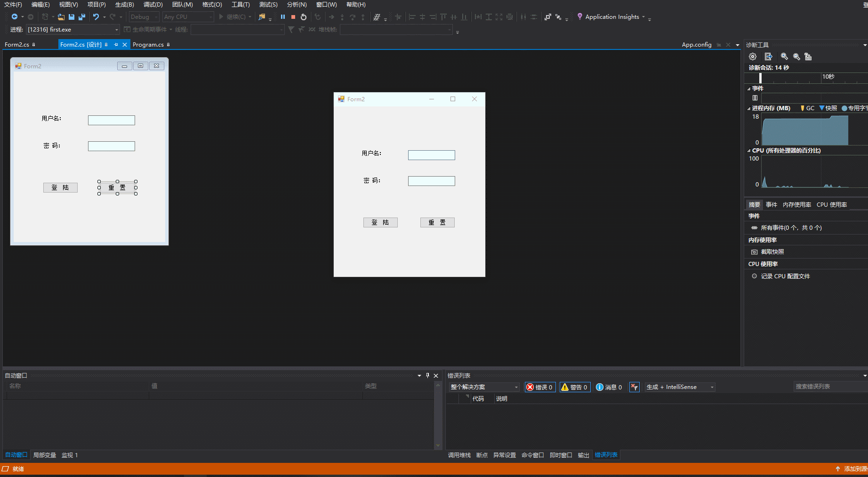Click the 密码 textbox in running Form2
The image size is (868, 477).
432,181
